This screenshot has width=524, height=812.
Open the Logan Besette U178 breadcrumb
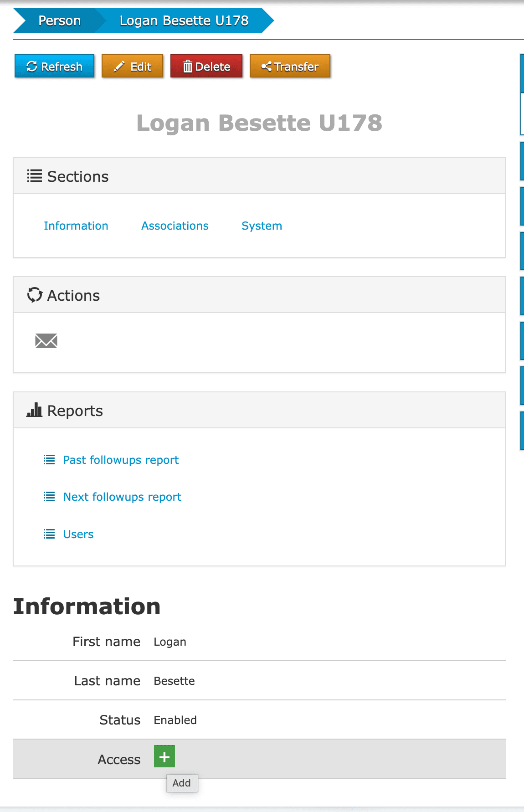coord(184,21)
